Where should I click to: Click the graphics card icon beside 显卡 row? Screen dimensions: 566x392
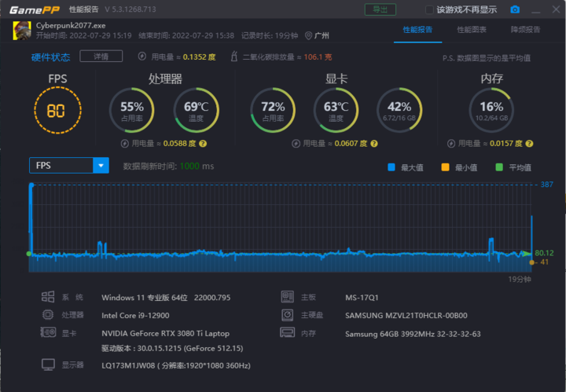[48, 332]
